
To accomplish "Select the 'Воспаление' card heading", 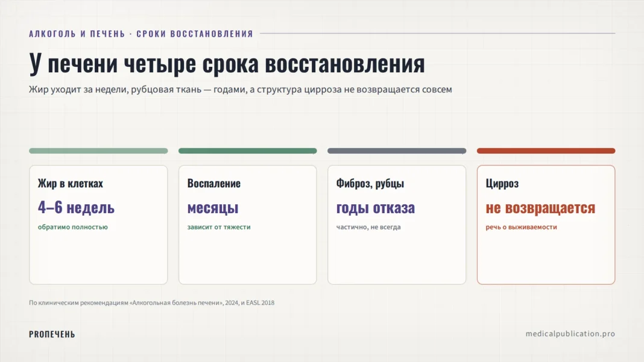I will pos(213,184).
